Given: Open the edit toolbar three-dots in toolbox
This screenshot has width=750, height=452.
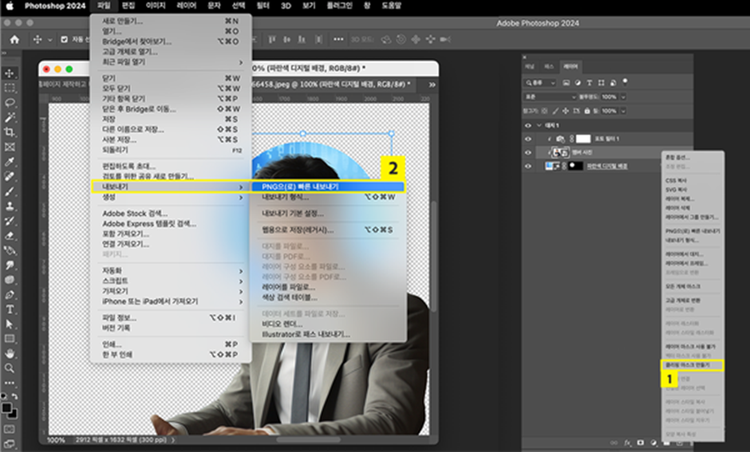Looking at the screenshot, I should pyautogui.click(x=10, y=383).
